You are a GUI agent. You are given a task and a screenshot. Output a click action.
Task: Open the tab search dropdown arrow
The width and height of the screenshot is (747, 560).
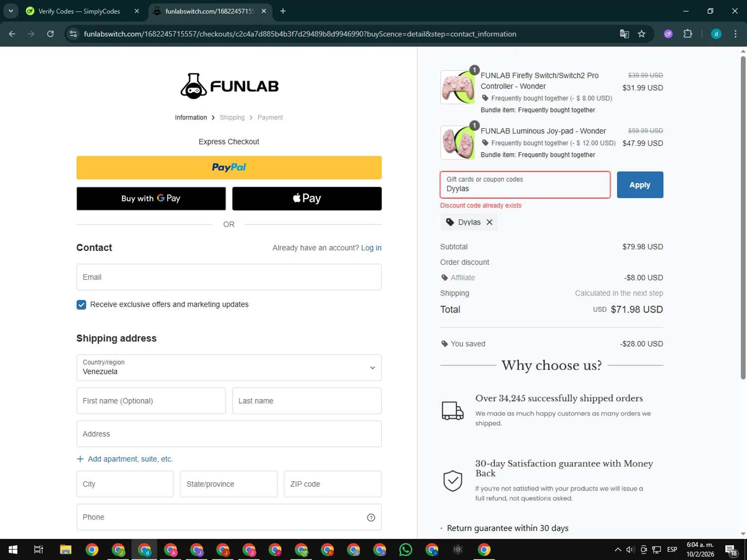tap(10, 11)
